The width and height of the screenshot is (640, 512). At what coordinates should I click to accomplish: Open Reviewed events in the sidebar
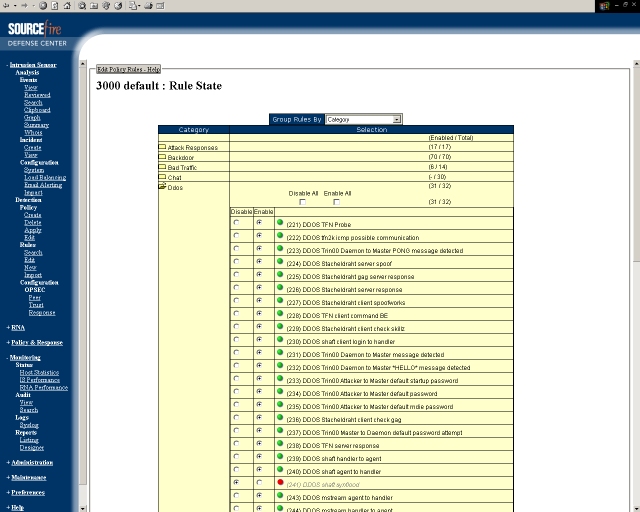click(37, 95)
